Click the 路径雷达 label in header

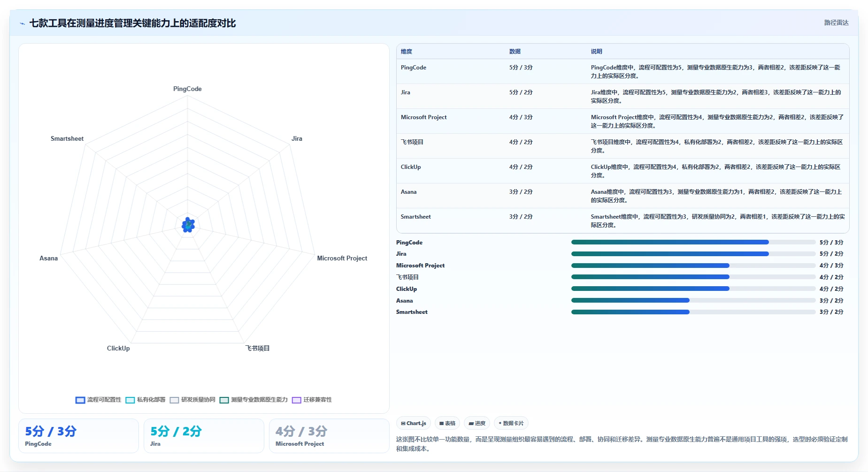coord(836,23)
